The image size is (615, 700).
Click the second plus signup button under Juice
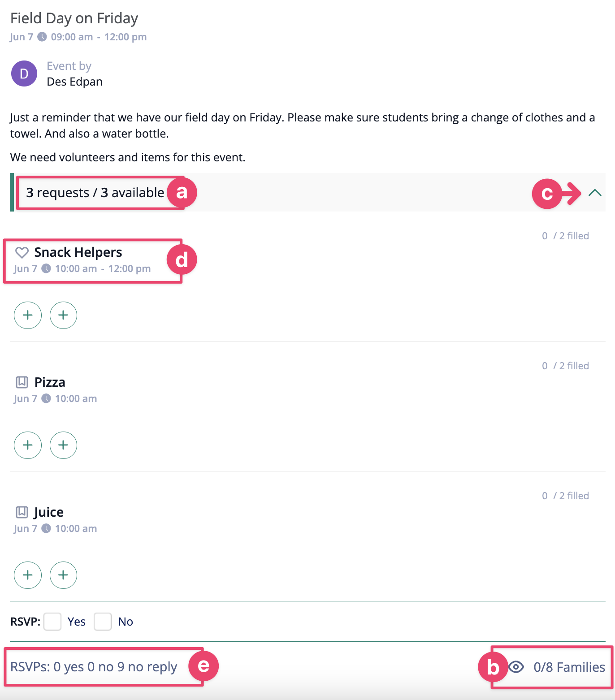63,575
